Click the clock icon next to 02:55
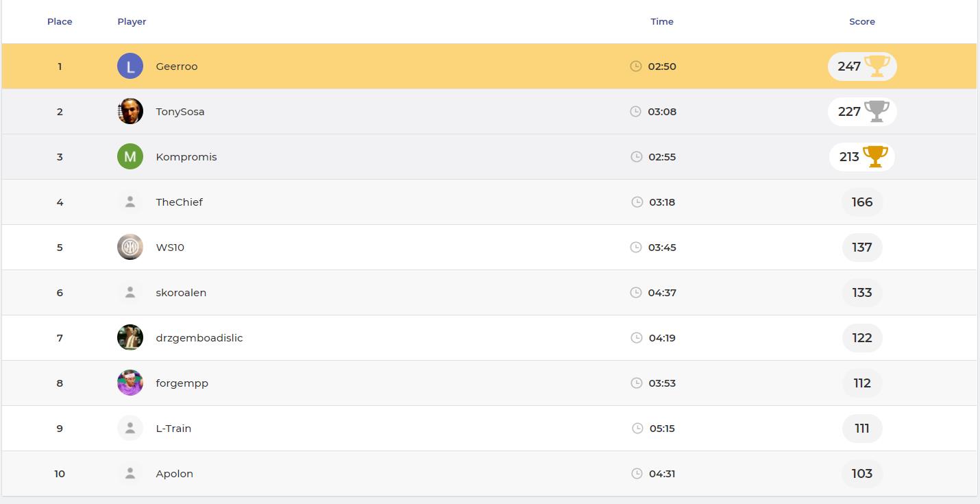 pos(637,156)
